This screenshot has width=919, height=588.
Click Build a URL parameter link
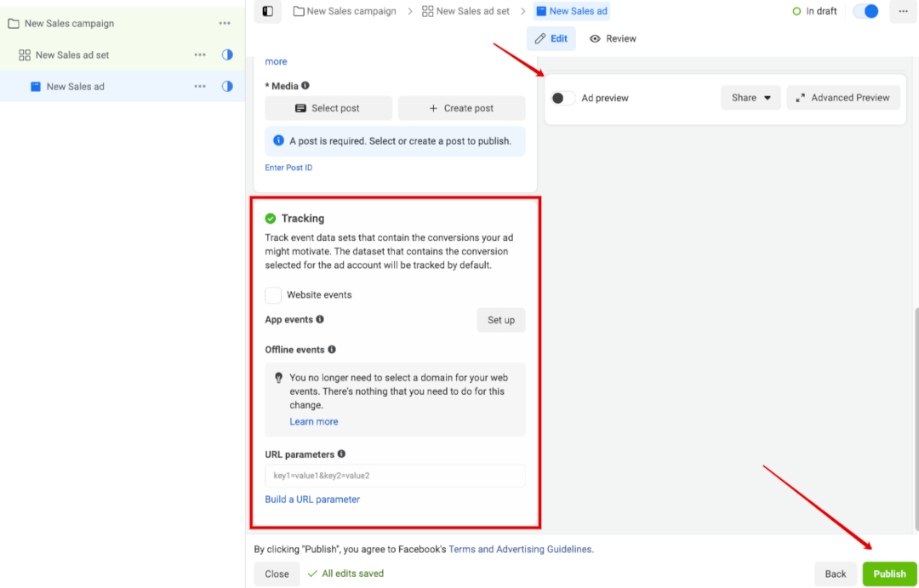point(312,500)
